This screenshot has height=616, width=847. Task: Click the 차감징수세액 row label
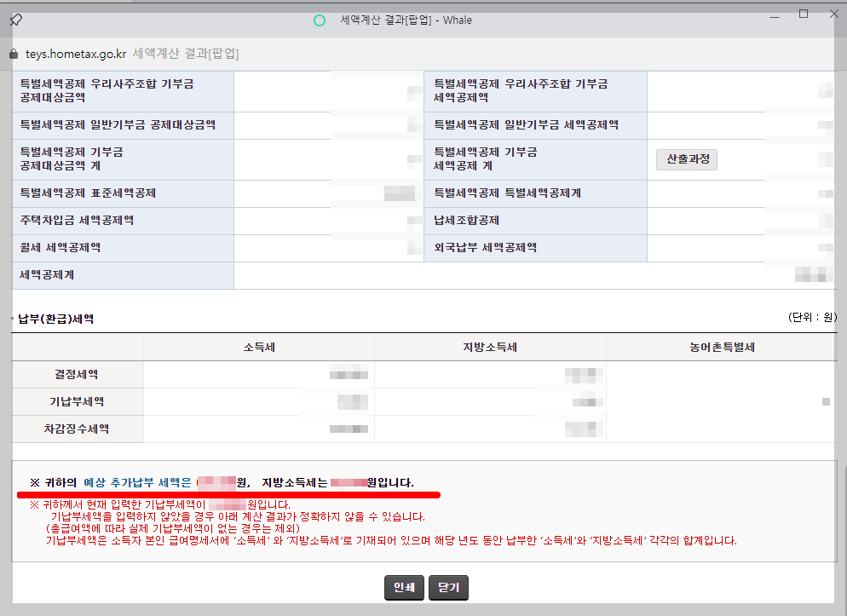click(x=78, y=429)
